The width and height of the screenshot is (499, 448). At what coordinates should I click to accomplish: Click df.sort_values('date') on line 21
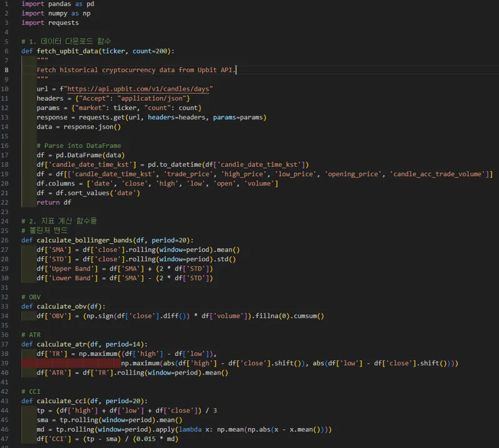coord(98,193)
